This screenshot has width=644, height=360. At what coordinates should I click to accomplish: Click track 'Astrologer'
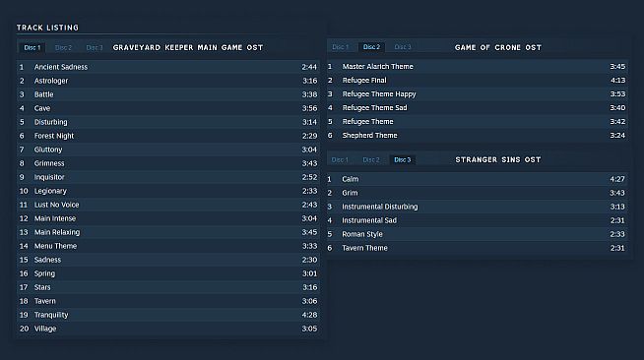168,81
